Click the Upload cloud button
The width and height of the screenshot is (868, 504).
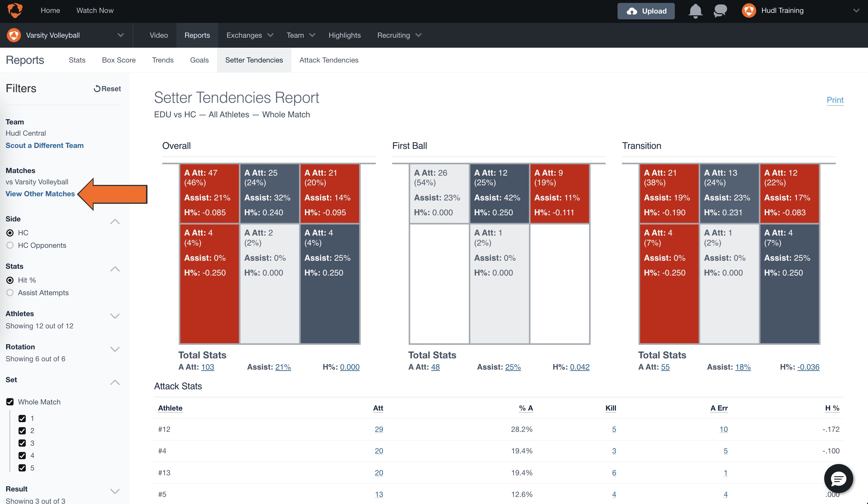click(x=646, y=11)
